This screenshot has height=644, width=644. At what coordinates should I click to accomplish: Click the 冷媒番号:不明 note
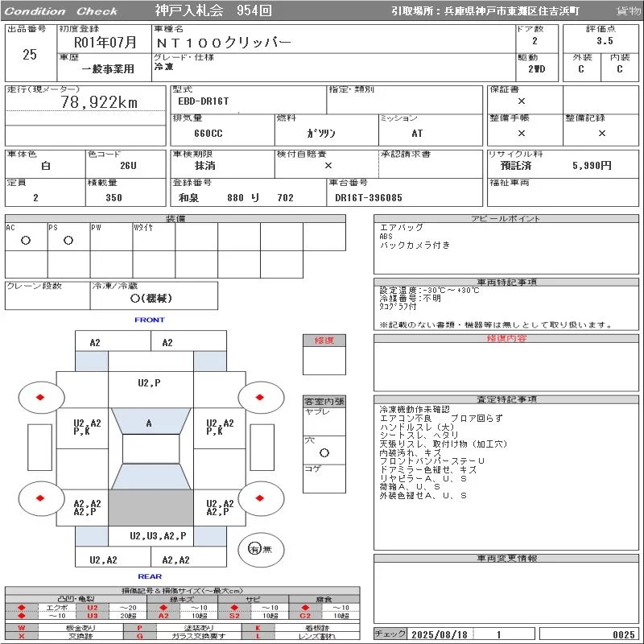point(410,298)
